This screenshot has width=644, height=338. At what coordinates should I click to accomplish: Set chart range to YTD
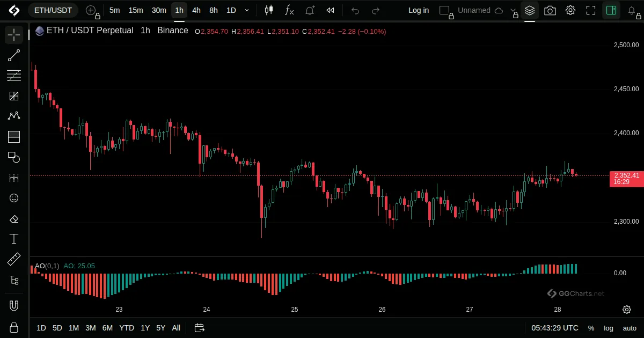[x=127, y=328]
